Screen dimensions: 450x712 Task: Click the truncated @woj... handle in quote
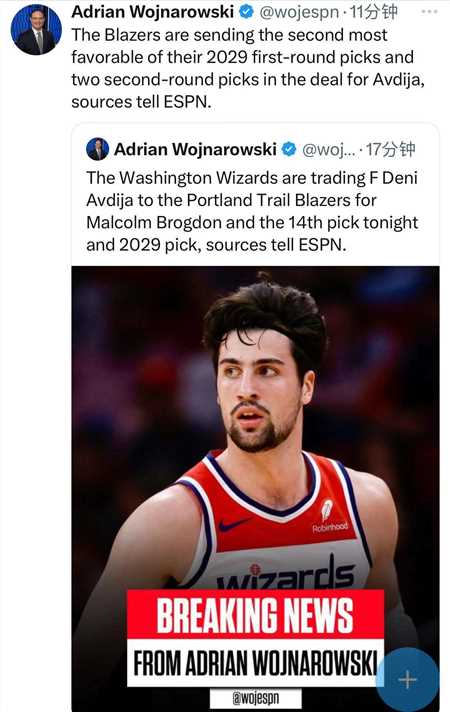point(329,149)
